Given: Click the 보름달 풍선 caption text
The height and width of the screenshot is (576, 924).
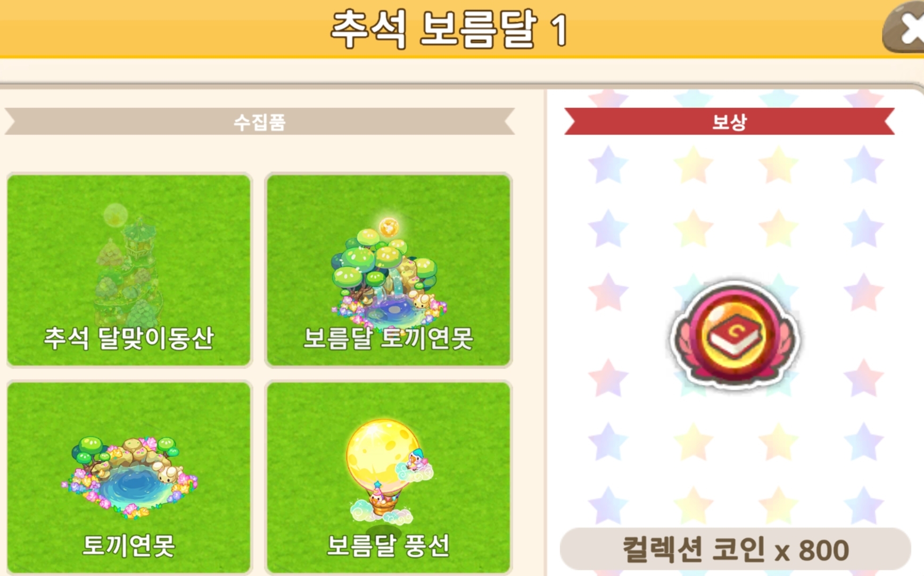Looking at the screenshot, I should click(389, 546).
